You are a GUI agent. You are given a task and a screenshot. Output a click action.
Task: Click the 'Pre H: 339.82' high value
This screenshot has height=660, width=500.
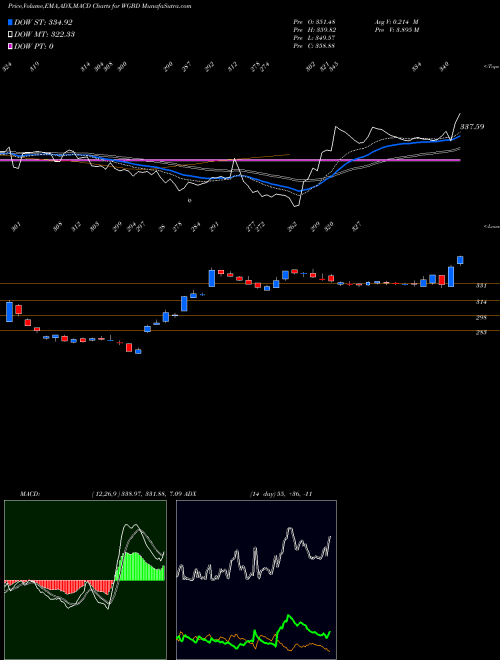point(314,30)
